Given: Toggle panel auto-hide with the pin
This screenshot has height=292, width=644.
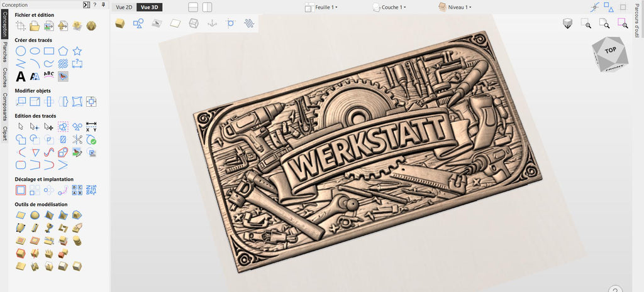Looking at the screenshot, I should (x=103, y=5).
